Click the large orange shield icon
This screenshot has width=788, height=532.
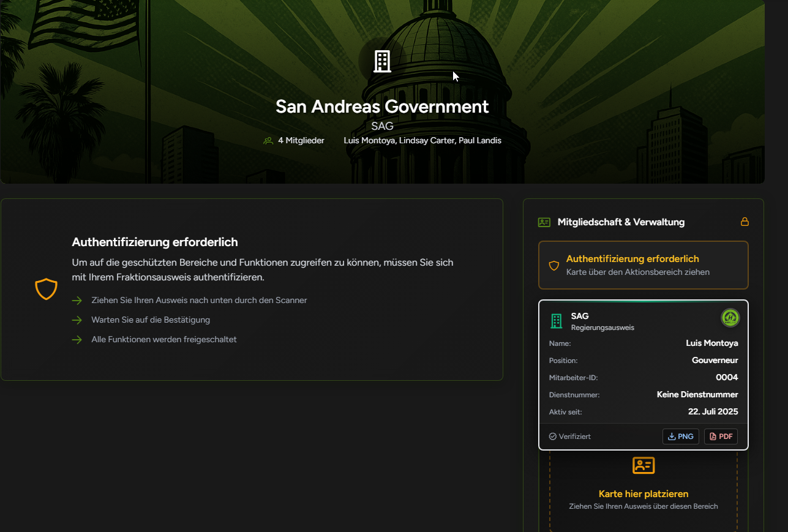tap(46, 289)
